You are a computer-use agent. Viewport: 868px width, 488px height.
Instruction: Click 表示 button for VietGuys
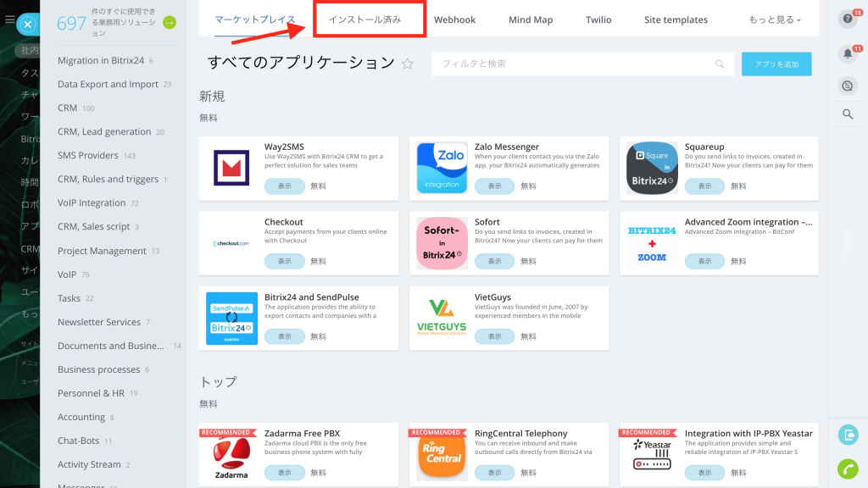[x=494, y=336]
